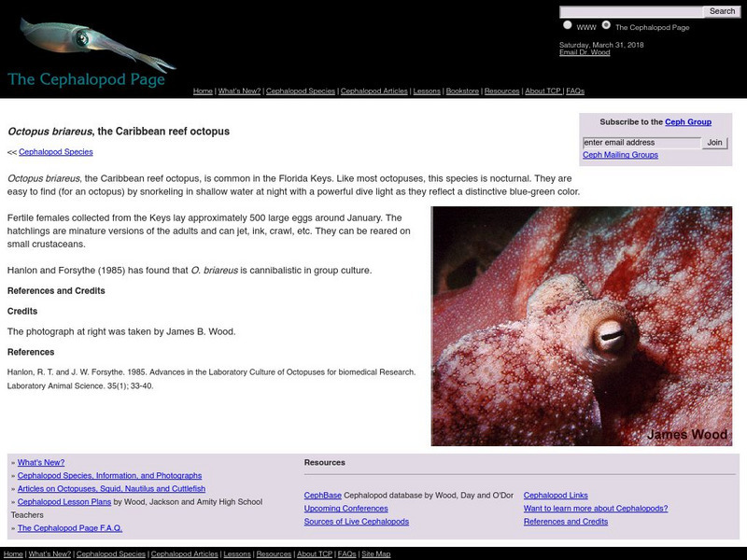This screenshot has height=560, width=747.
Task: Go to Cephalopod Species from top navigation
Action: (x=300, y=91)
